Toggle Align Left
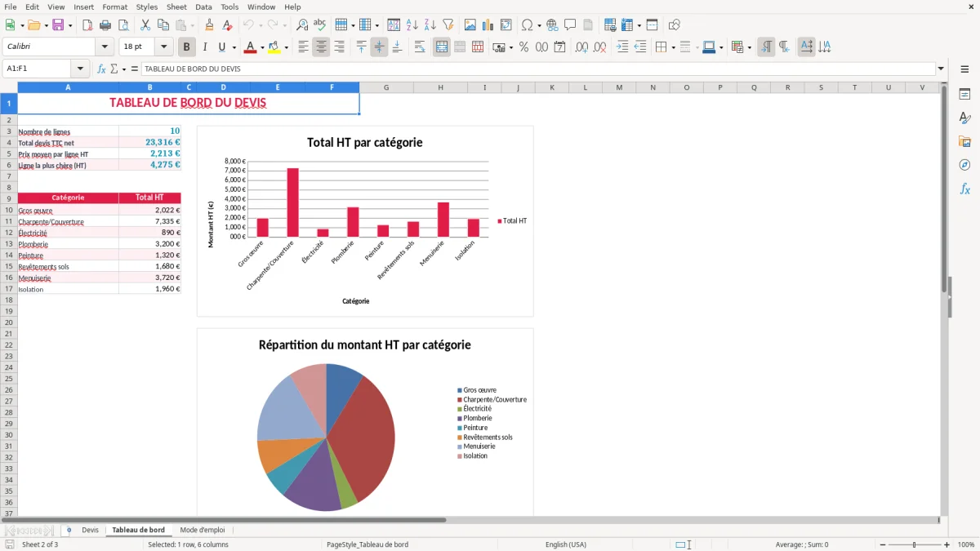980x551 pixels. coord(303,47)
